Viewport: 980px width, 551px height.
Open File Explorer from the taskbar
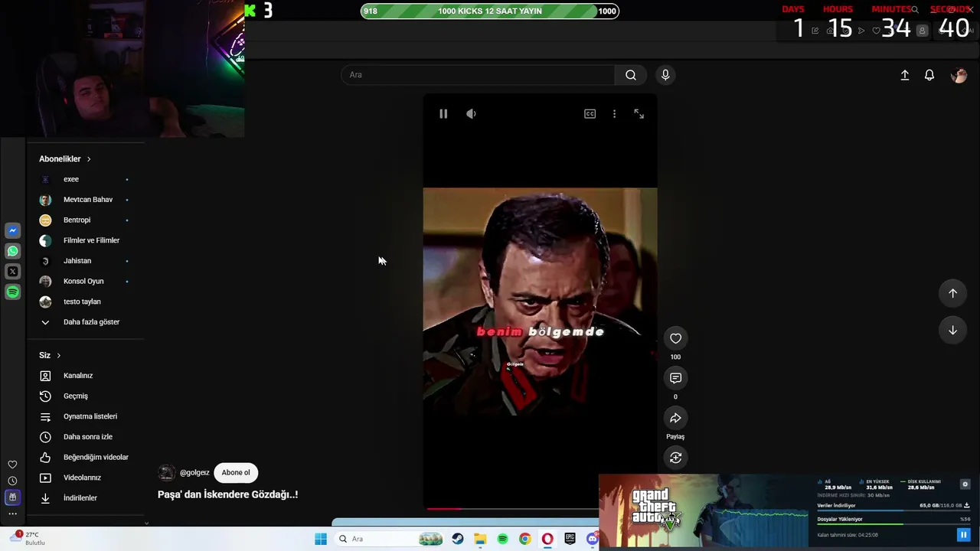click(x=480, y=539)
